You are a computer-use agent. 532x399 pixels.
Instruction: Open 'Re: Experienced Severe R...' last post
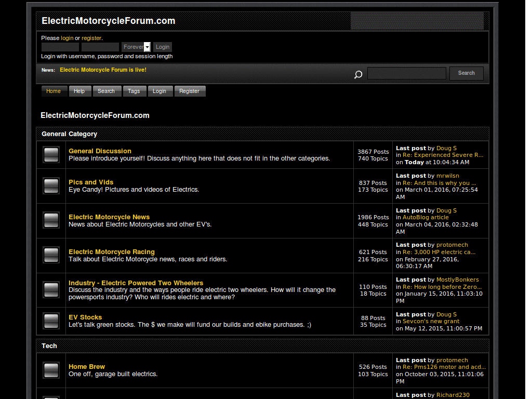pos(443,155)
